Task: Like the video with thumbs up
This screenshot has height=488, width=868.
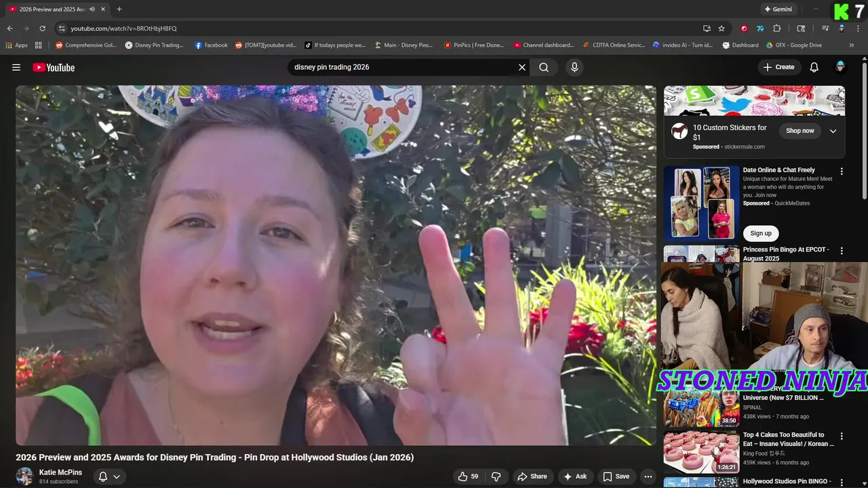Action: coord(468,476)
